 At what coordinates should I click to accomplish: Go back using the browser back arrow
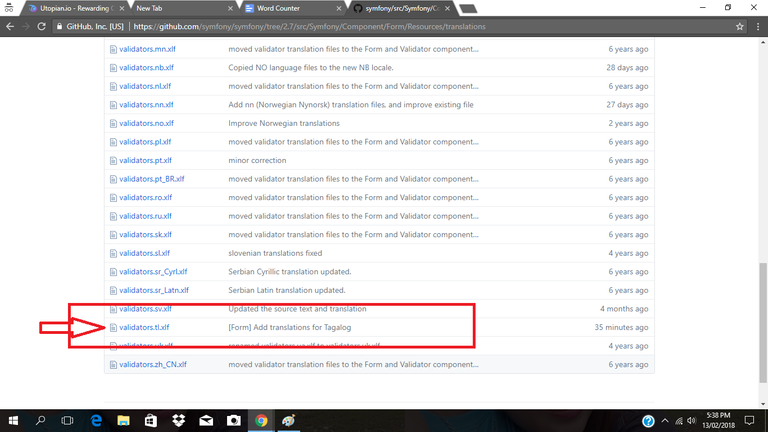tap(10, 26)
